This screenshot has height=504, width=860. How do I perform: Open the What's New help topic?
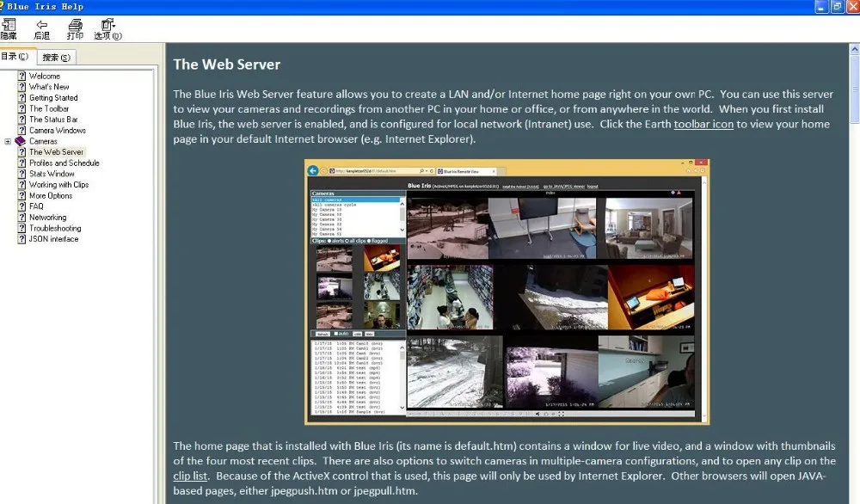[49, 87]
